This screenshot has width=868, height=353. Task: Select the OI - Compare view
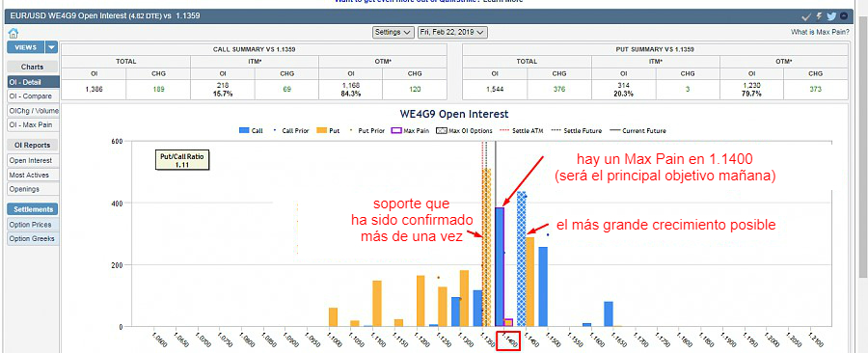click(x=33, y=96)
